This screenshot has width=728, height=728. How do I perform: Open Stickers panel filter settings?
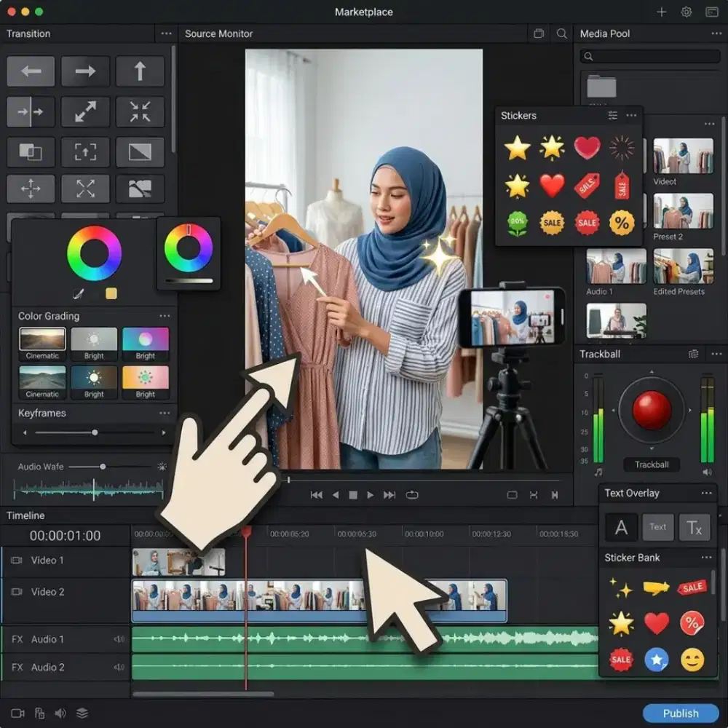pos(613,115)
